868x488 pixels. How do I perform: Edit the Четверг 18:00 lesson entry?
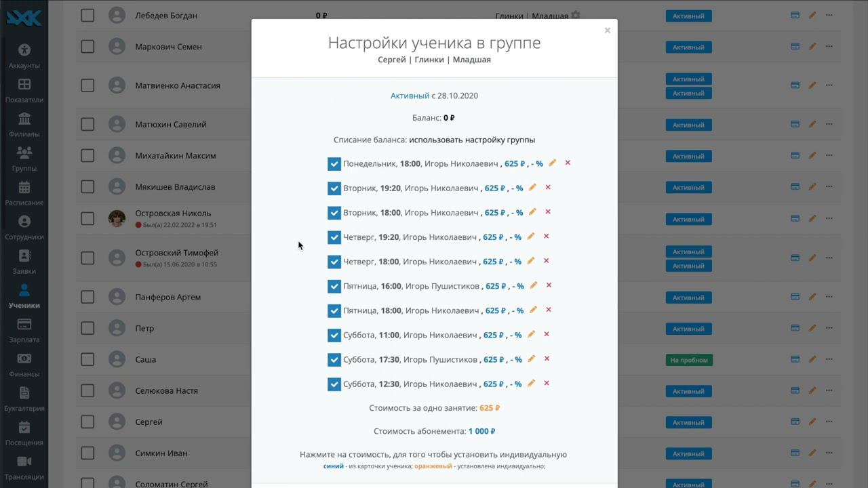(x=530, y=260)
